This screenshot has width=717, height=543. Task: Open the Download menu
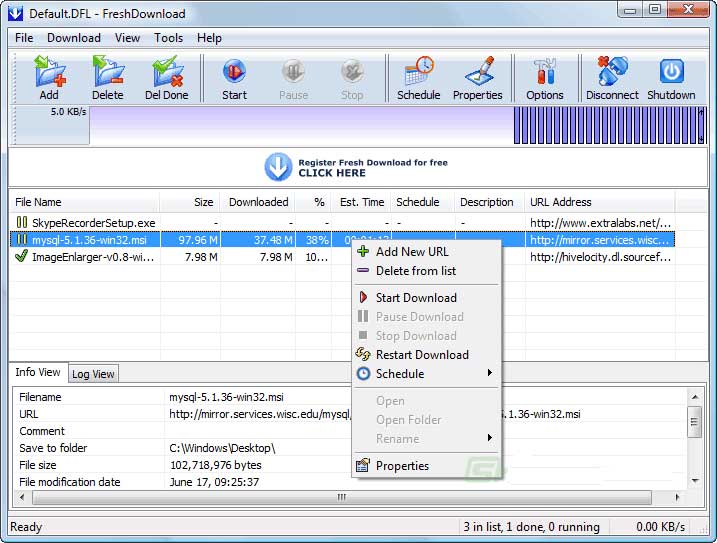click(74, 38)
